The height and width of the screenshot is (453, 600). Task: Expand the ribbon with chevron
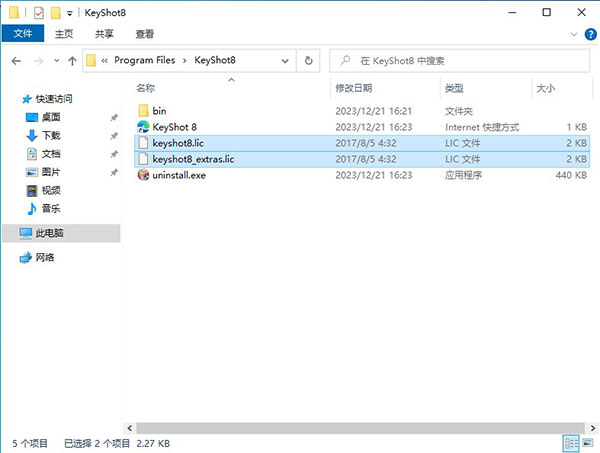(x=574, y=34)
